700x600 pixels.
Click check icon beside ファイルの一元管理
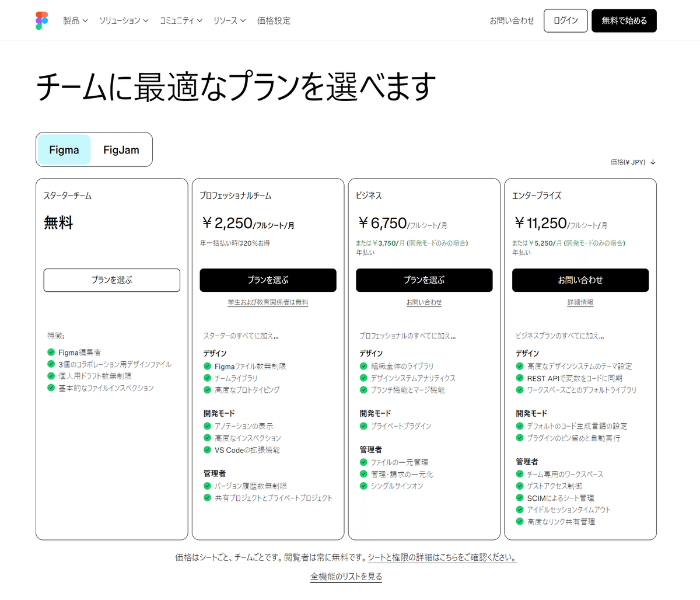363,462
